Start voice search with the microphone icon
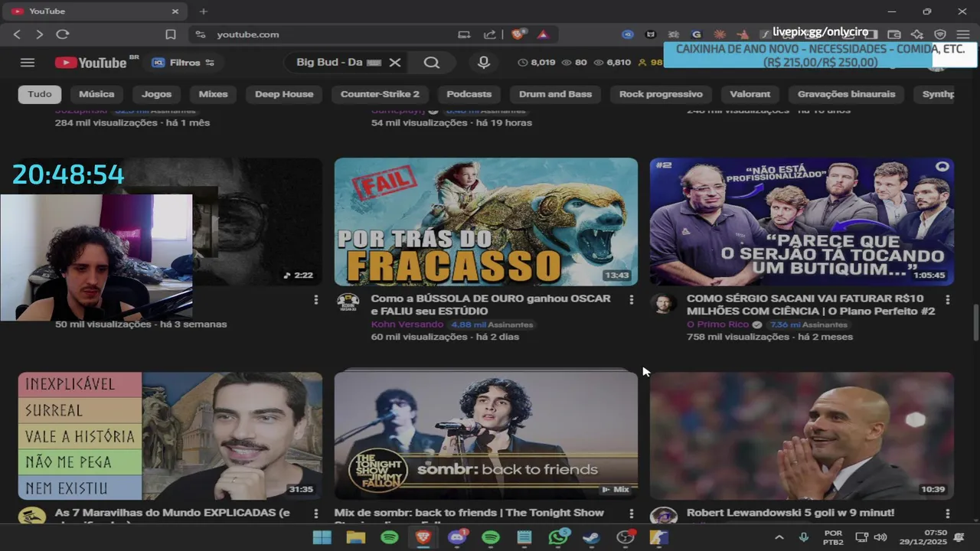The width and height of the screenshot is (980, 551). pos(484,63)
